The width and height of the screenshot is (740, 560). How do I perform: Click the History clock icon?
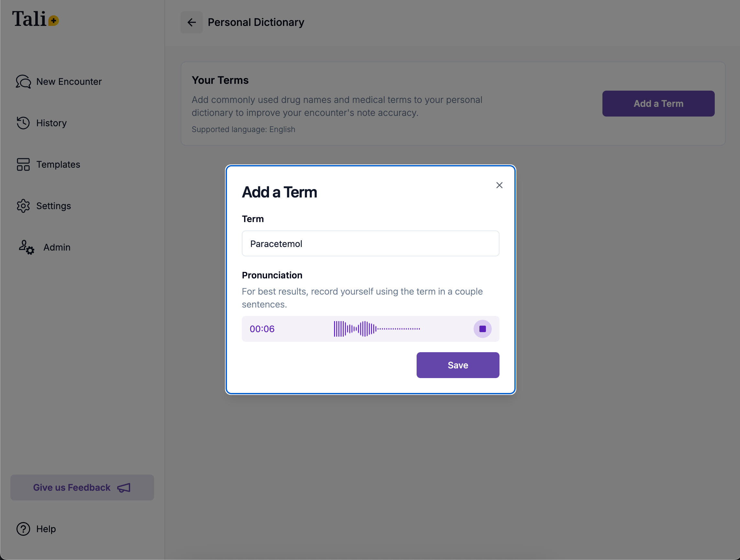(x=23, y=123)
